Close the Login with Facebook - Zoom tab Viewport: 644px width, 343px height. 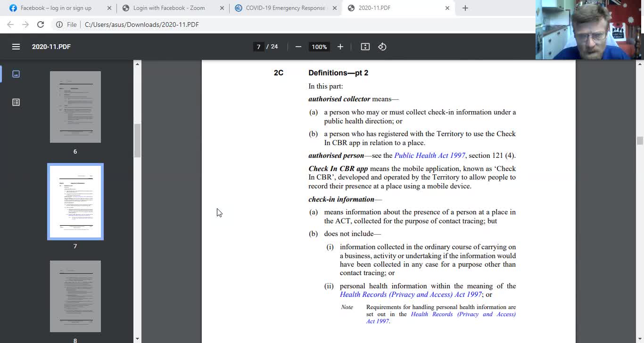click(x=222, y=8)
